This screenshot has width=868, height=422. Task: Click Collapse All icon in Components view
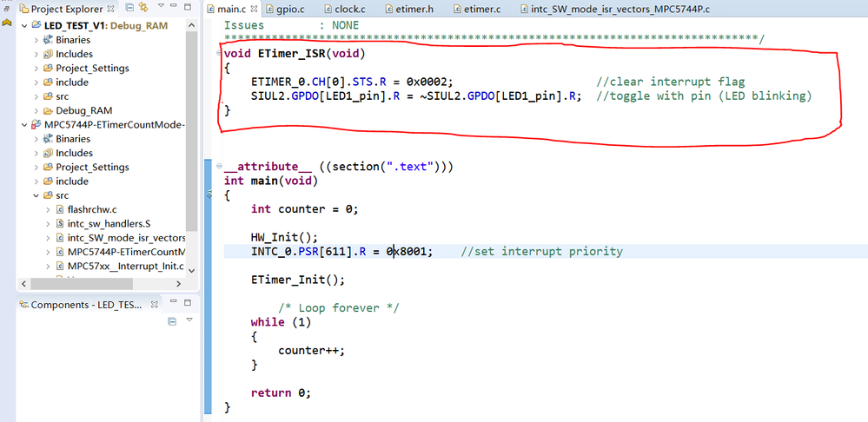pyautogui.click(x=172, y=320)
